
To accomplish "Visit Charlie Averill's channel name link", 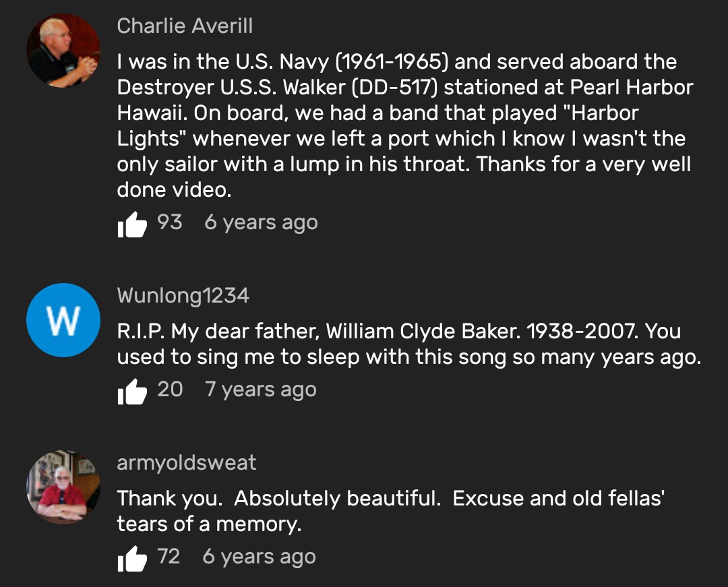I will (185, 26).
